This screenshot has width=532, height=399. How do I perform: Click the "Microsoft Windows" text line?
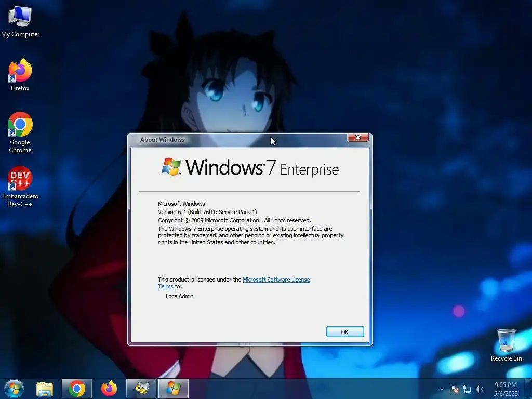(181, 204)
